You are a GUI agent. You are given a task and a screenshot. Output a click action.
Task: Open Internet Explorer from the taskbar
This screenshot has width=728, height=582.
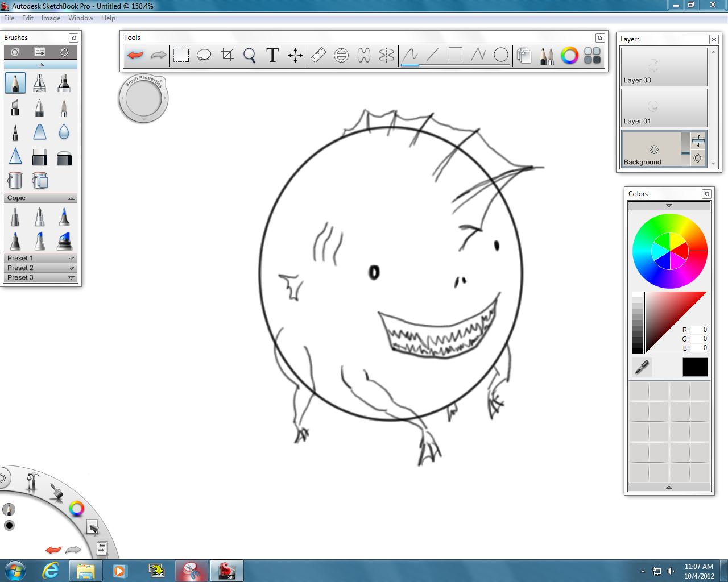(x=51, y=571)
